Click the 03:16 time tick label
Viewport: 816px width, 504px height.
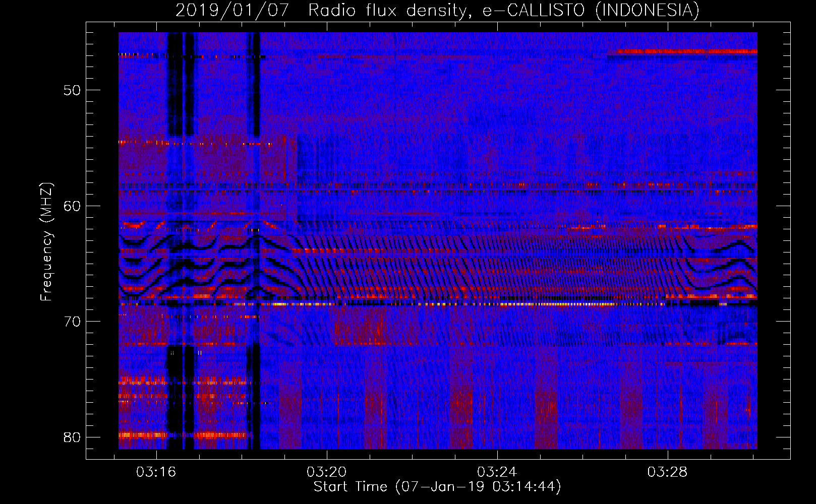point(156,472)
